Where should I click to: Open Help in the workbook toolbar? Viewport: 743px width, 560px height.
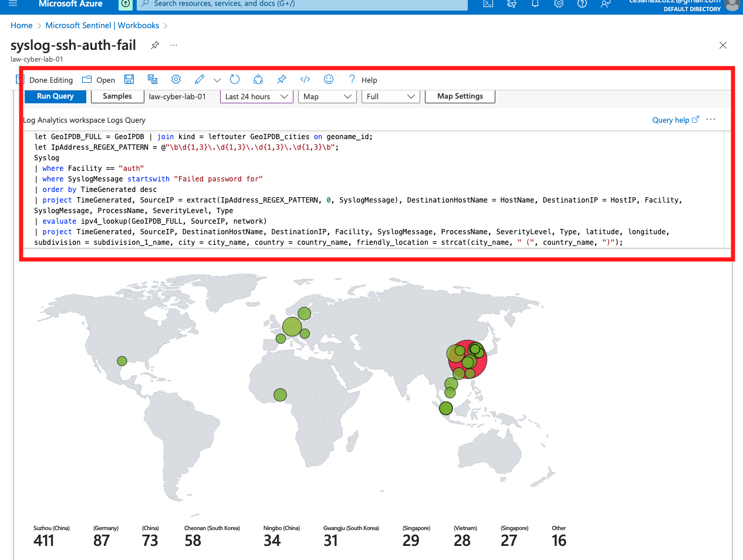pos(363,80)
